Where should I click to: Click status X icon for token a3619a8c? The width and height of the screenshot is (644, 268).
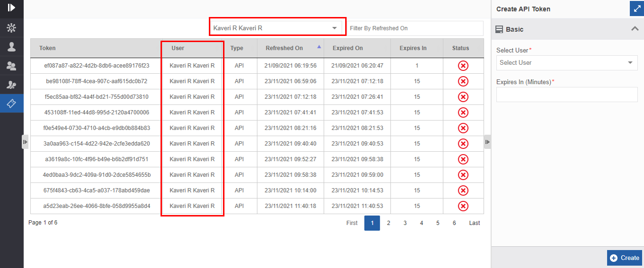pyautogui.click(x=463, y=159)
